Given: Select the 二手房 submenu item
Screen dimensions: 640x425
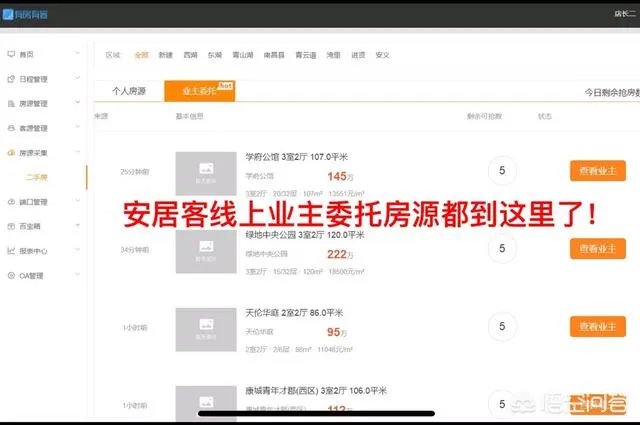Looking at the screenshot, I should click(36, 177).
